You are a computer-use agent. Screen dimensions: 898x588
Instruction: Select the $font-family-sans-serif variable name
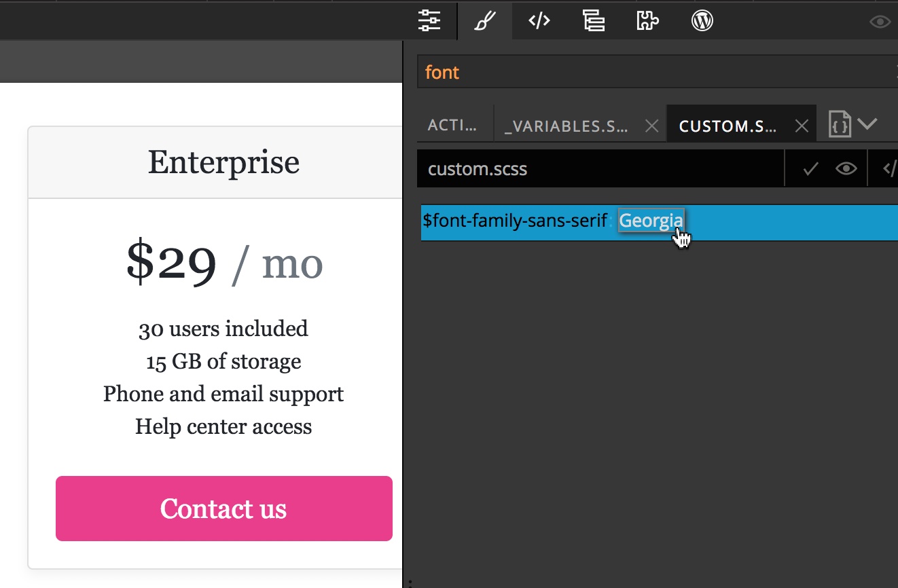click(515, 221)
